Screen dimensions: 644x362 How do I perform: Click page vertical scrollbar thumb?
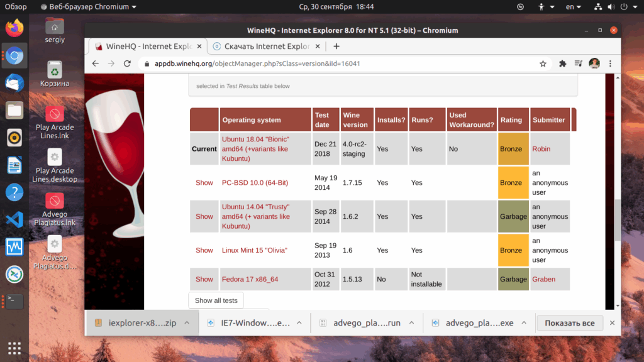[x=618, y=220]
